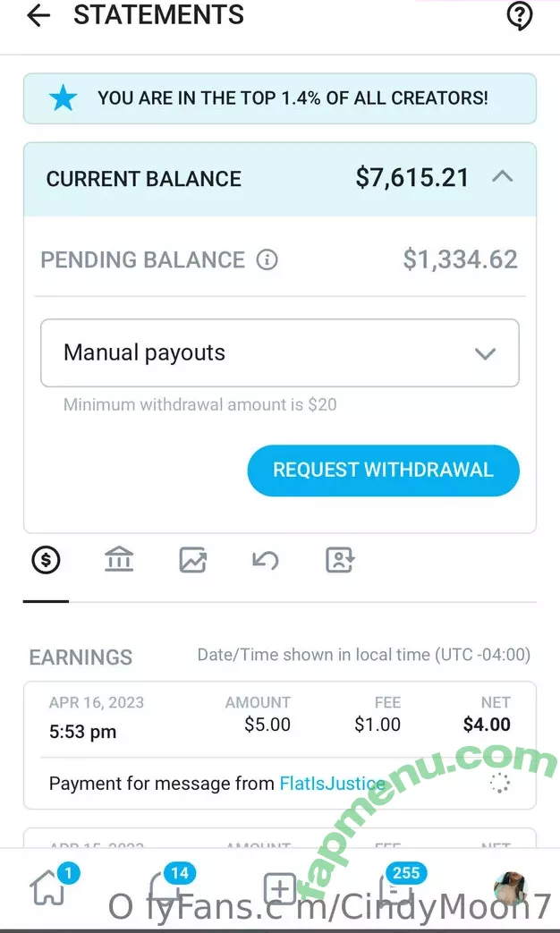Open the FlatIsJustice profile link
The height and width of the screenshot is (933, 560).
(332, 784)
